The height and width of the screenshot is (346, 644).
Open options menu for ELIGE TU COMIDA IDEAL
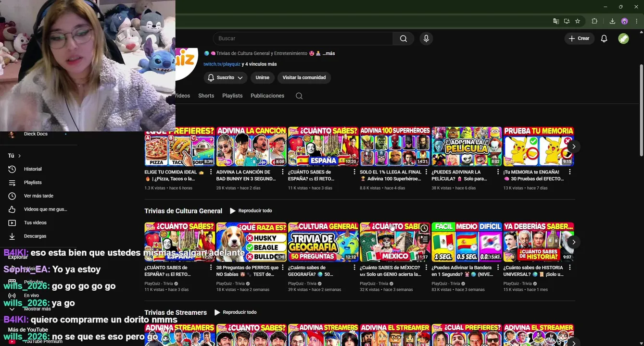click(x=211, y=172)
